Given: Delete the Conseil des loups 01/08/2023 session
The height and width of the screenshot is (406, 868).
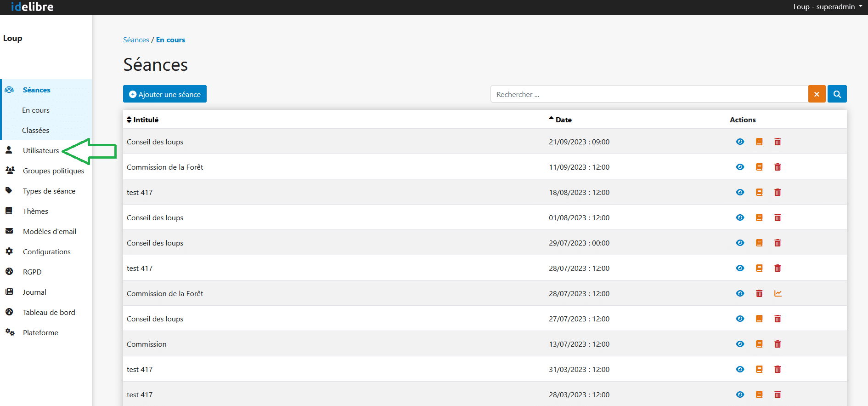Looking at the screenshot, I should pos(778,217).
